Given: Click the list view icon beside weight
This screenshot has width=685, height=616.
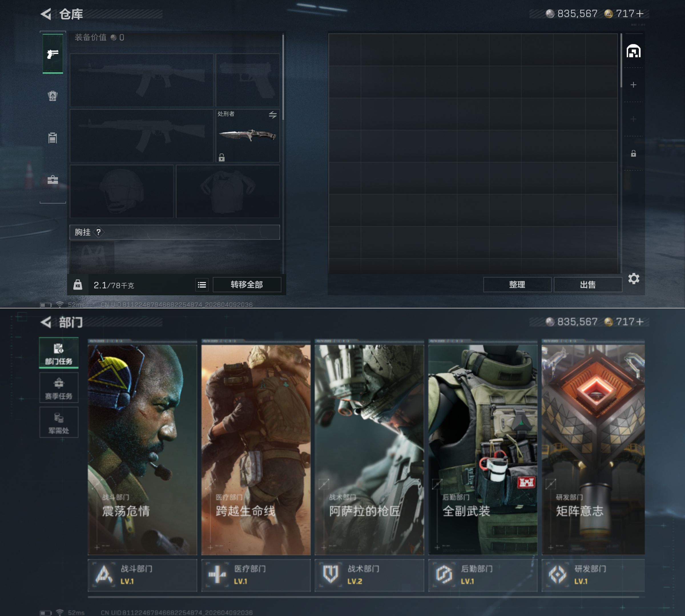Looking at the screenshot, I should (202, 285).
